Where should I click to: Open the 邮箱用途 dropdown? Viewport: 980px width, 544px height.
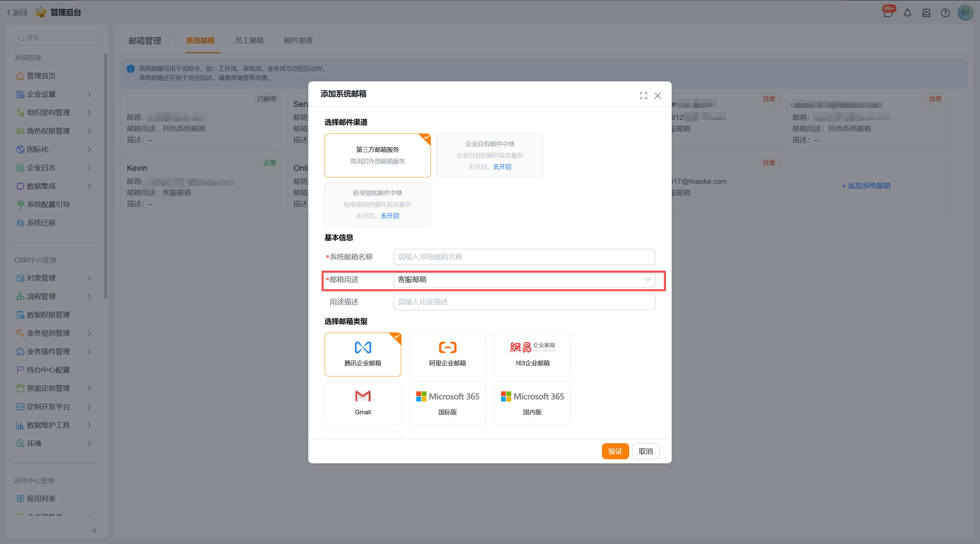pyautogui.click(x=524, y=279)
